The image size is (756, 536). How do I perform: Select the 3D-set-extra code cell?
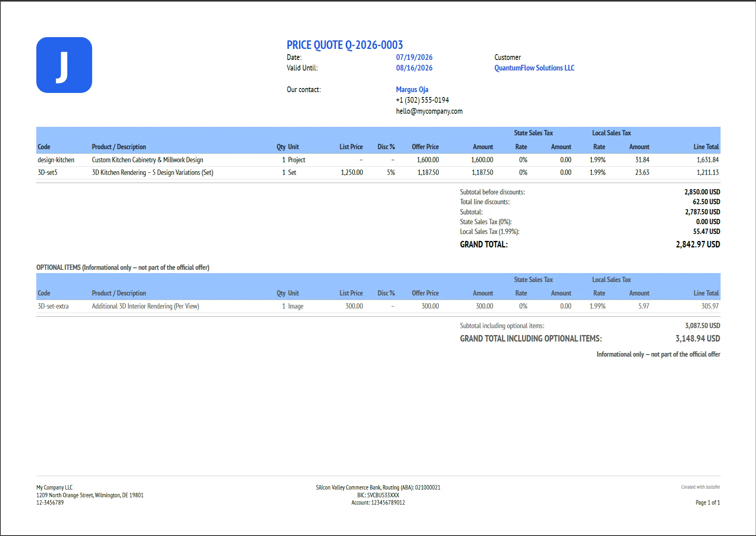pos(53,306)
